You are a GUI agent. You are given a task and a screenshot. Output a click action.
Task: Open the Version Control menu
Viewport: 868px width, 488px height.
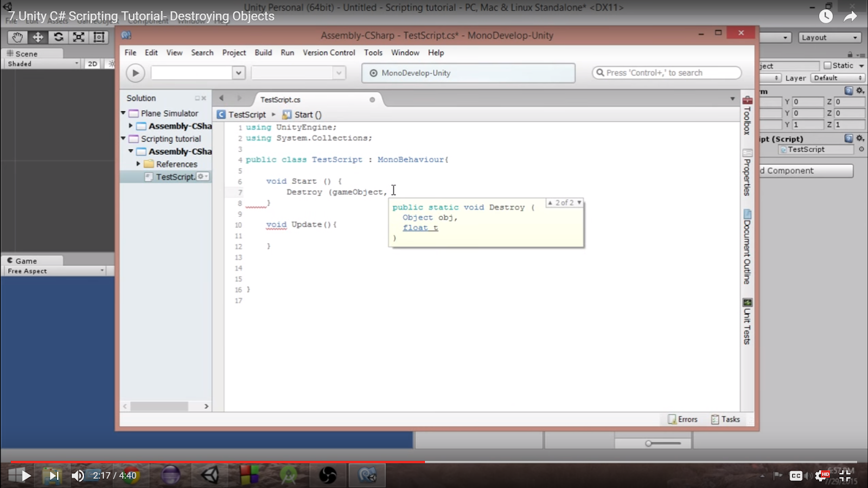click(x=329, y=53)
